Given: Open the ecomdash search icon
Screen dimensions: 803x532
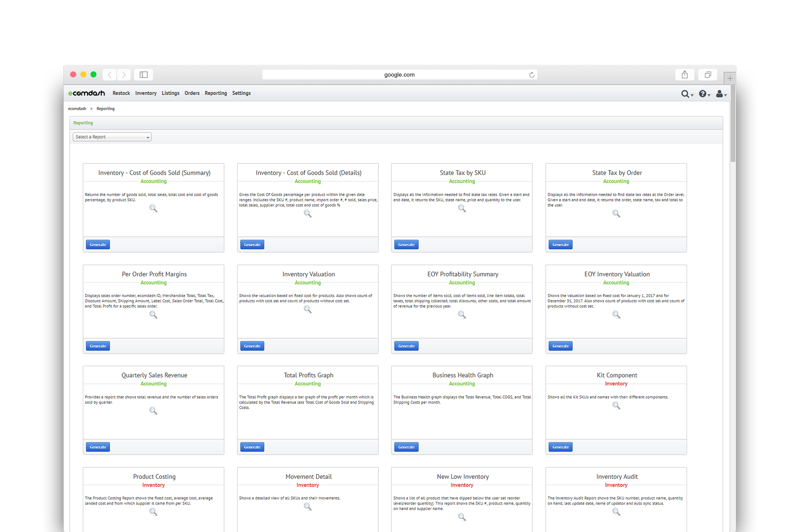Looking at the screenshot, I should (x=687, y=94).
